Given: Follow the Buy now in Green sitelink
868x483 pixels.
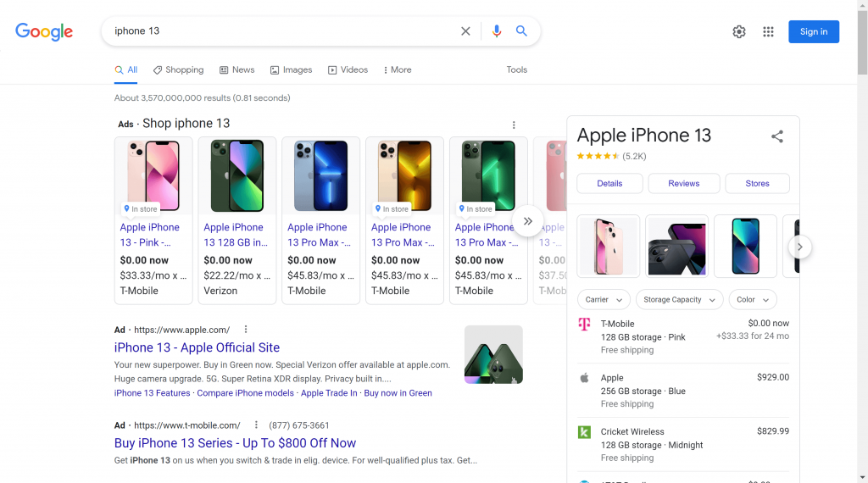Looking at the screenshot, I should click(398, 393).
